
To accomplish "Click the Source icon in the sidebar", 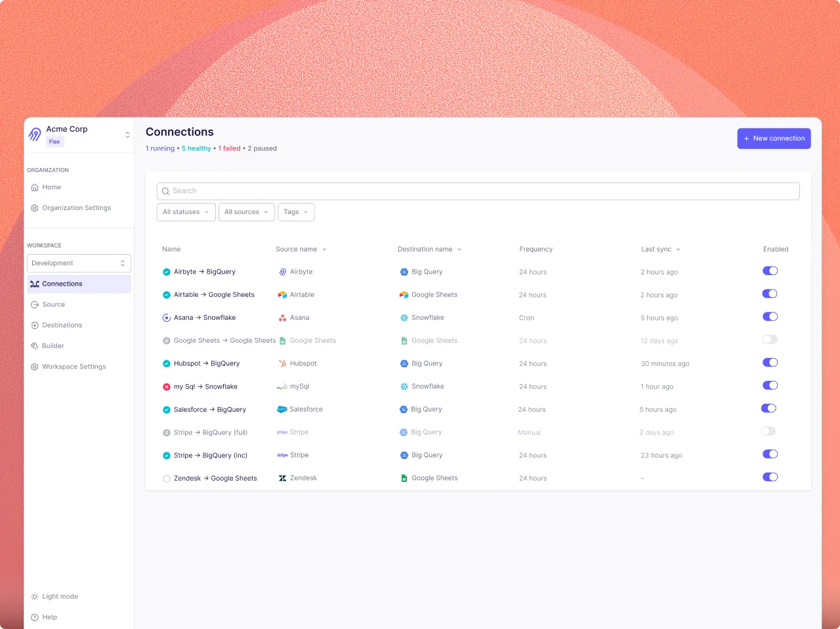I will click(35, 305).
